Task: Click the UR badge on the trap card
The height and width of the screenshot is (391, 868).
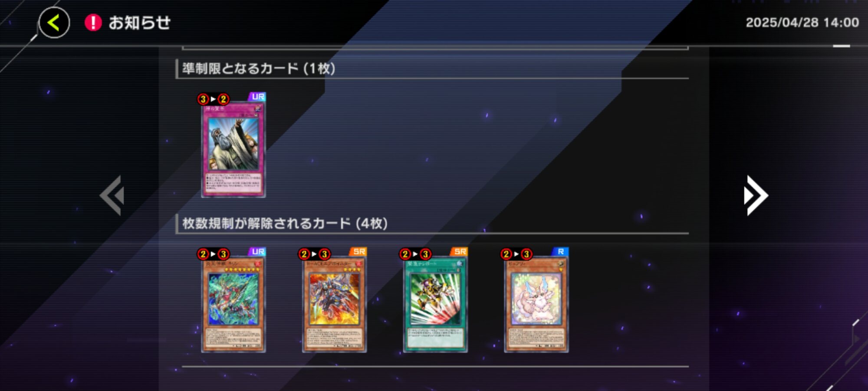Action: pos(257,97)
